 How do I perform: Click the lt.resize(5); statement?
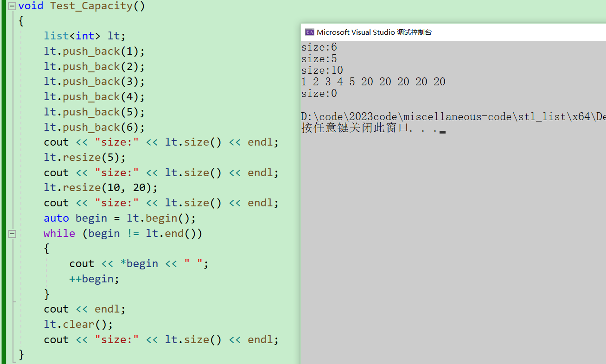(x=85, y=157)
